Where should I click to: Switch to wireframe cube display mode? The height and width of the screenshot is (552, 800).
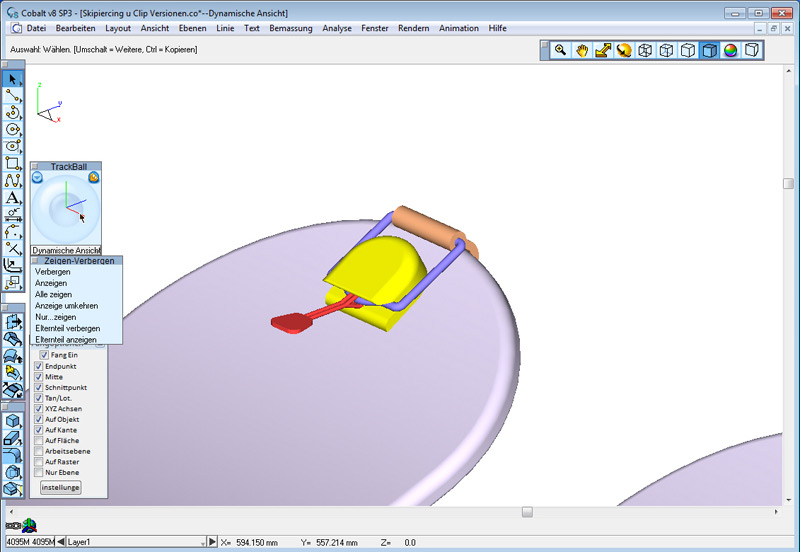(645, 50)
